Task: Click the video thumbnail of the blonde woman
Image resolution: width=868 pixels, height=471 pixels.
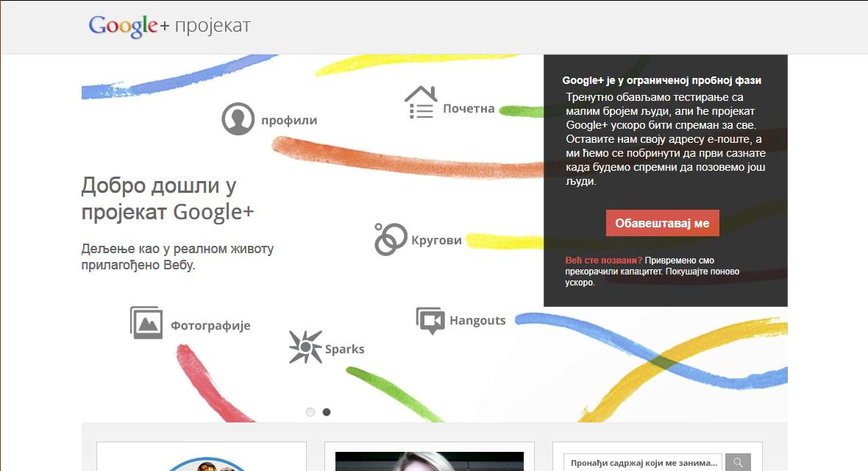Action: pyautogui.click(x=430, y=461)
